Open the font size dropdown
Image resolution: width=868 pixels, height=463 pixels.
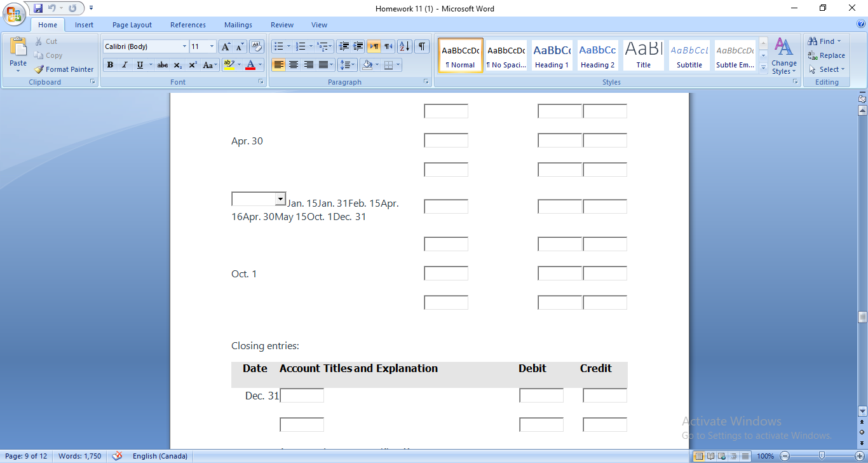click(x=212, y=46)
